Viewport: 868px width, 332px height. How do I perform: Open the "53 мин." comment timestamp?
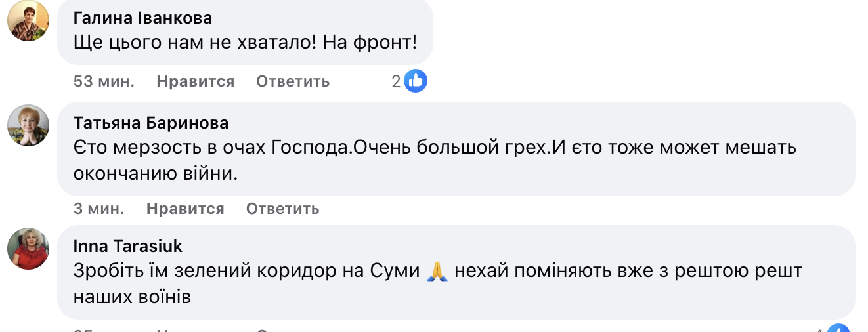point(104,81)
